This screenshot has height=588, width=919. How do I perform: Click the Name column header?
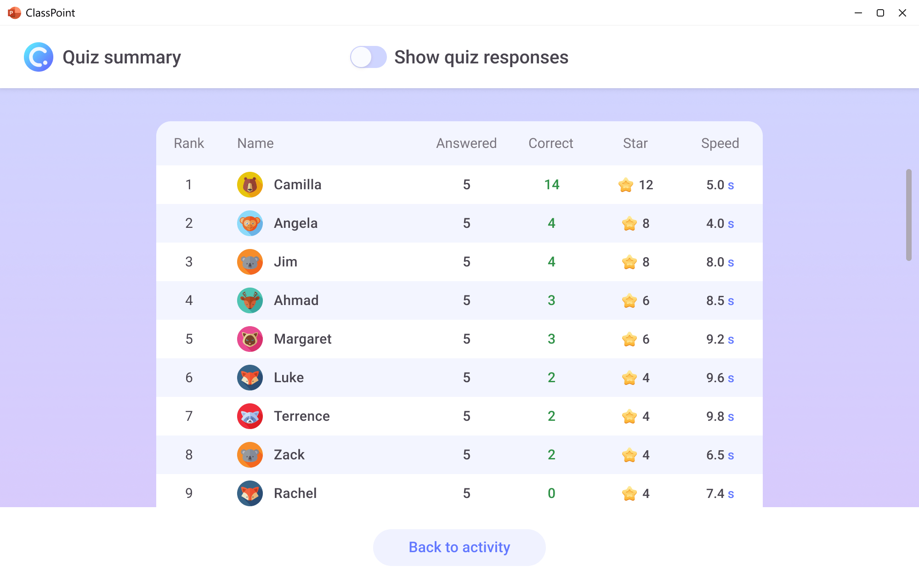coord(255,143)
